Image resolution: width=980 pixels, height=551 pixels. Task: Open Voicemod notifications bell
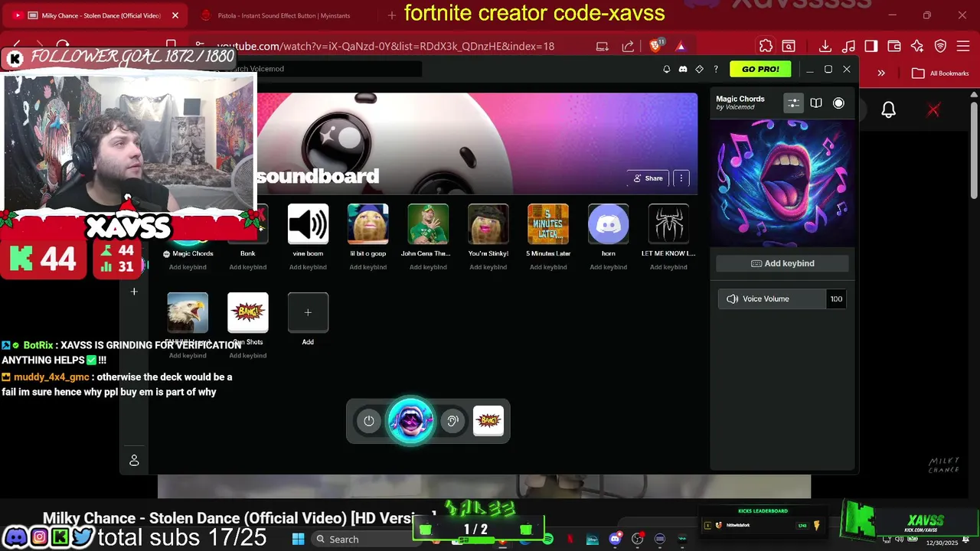click(666, 69)
